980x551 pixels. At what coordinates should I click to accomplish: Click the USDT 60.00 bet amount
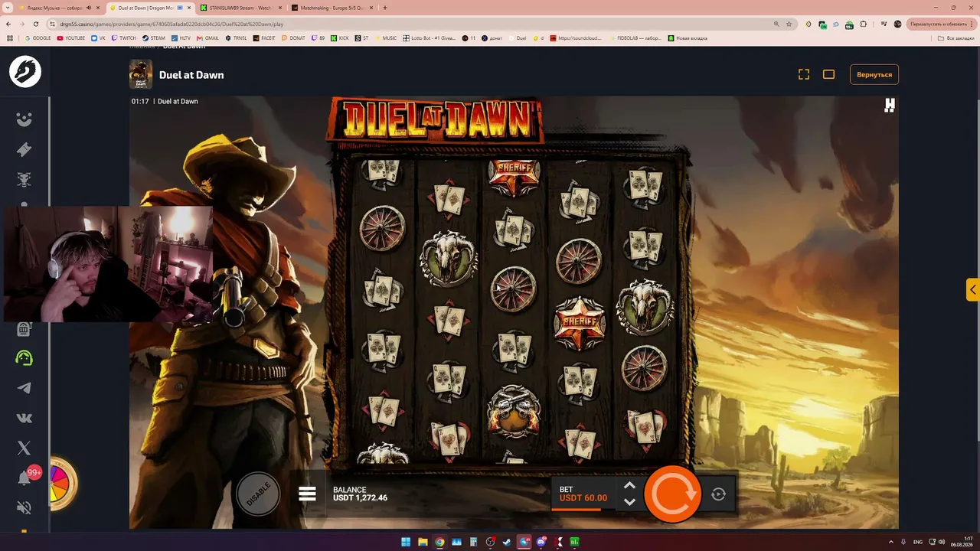tap(583, 498)
